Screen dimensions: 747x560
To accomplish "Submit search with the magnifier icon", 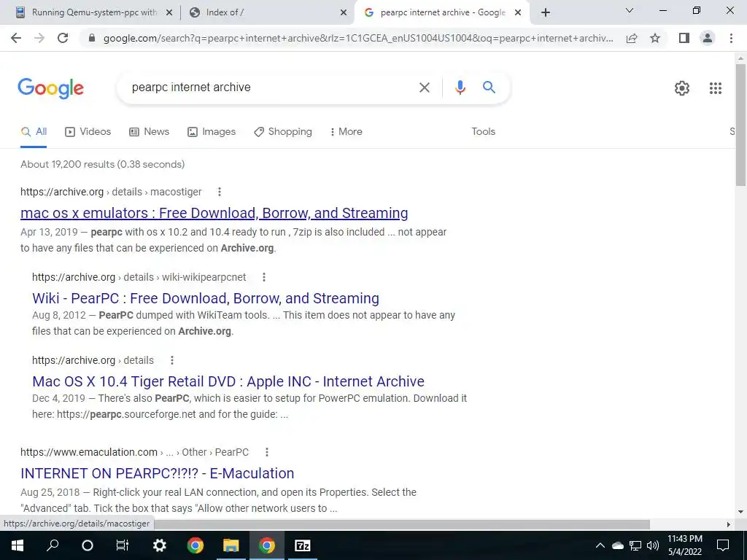I will tap(489, 87).
